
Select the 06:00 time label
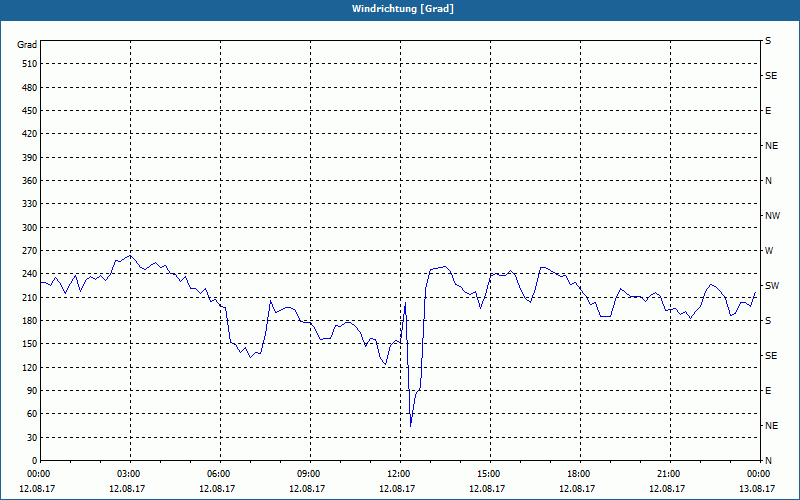217,474
